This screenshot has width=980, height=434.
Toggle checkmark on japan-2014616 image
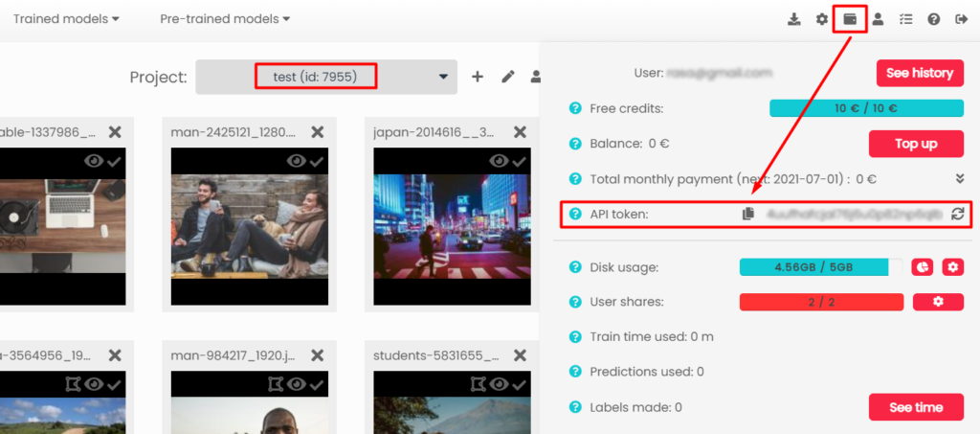(x=520, y=161)
